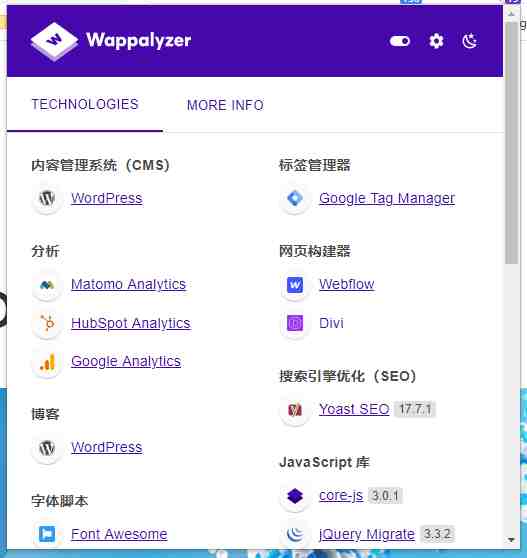527x558 pixels.
Task: Open the Google Tag Manager link
Action: click(x=387, y=198)
